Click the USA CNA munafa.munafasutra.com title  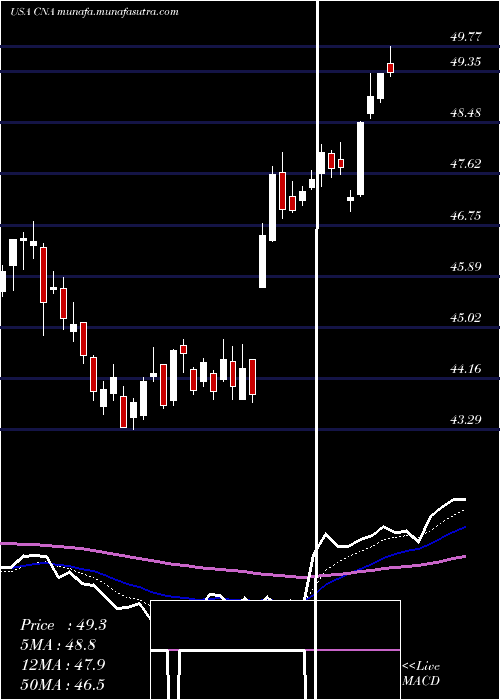pos(94,12)
